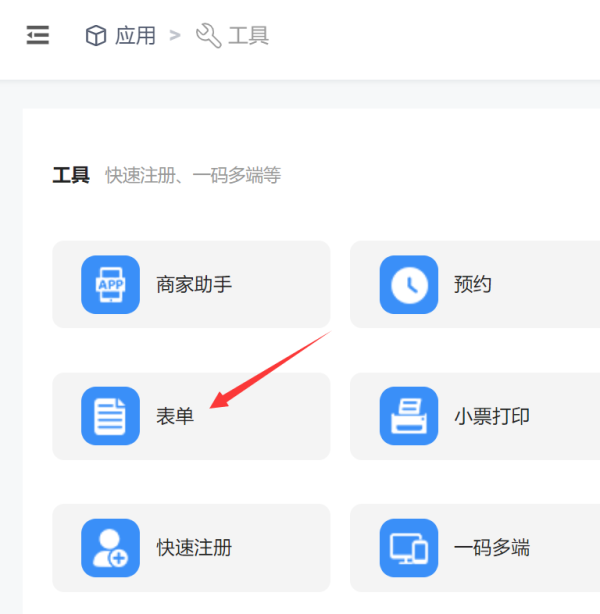The width and height of the screenshot is (600, 614).
Task: Click the 小票打印 printer icon
Action: click(409, 416)
